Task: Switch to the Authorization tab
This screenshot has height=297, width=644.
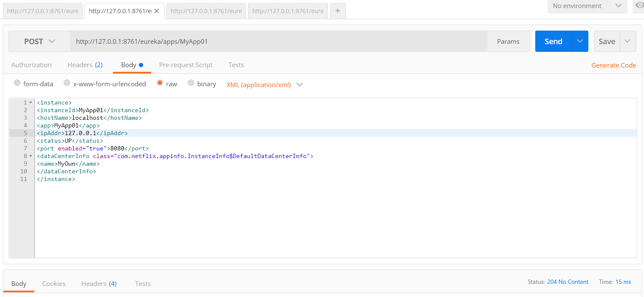Action: (31, 65)
